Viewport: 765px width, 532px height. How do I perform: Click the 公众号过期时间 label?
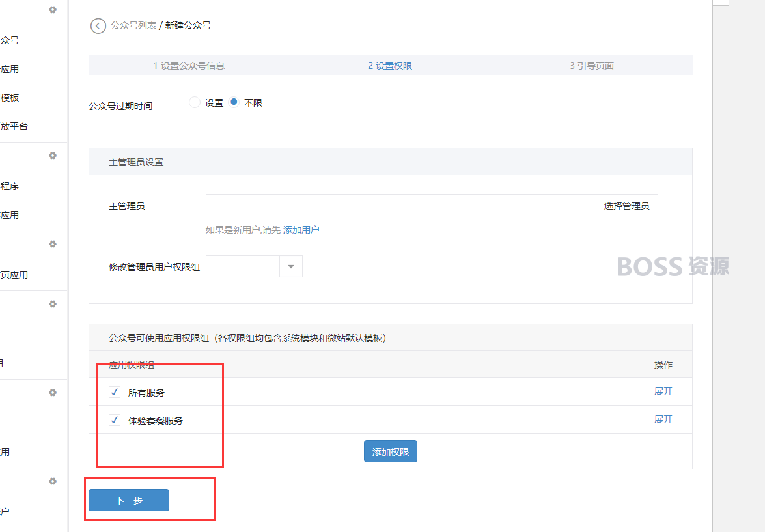pyautogui.click(x=120, y=106)
